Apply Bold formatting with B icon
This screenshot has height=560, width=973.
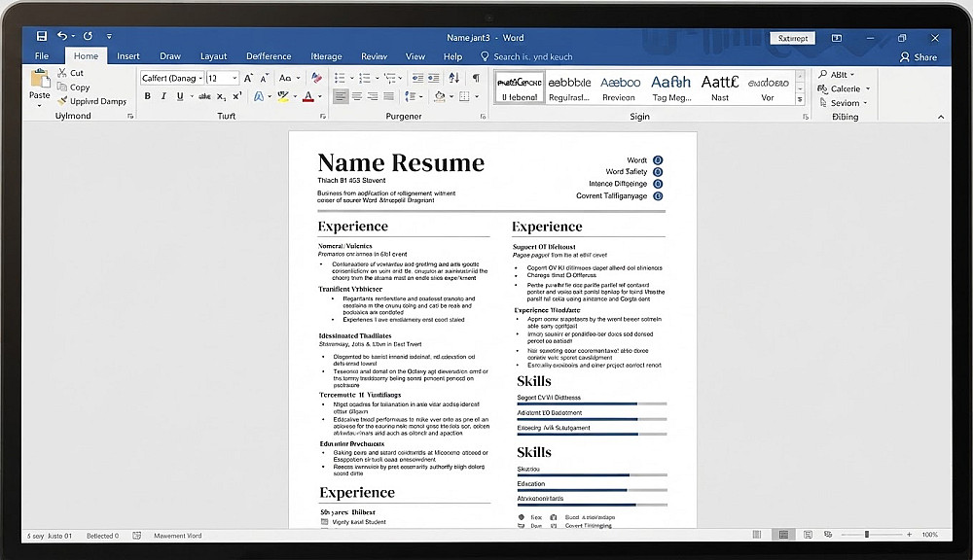tap(148, 96)
